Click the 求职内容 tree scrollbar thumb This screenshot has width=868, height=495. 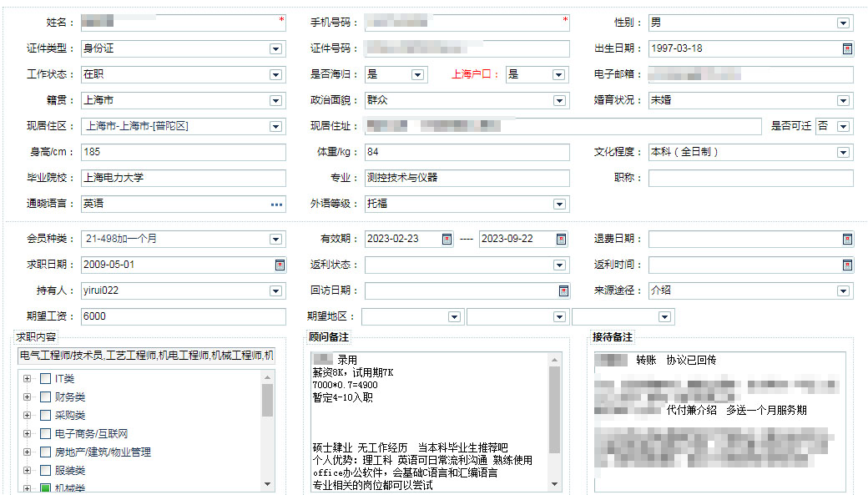(x=267, y=400)
